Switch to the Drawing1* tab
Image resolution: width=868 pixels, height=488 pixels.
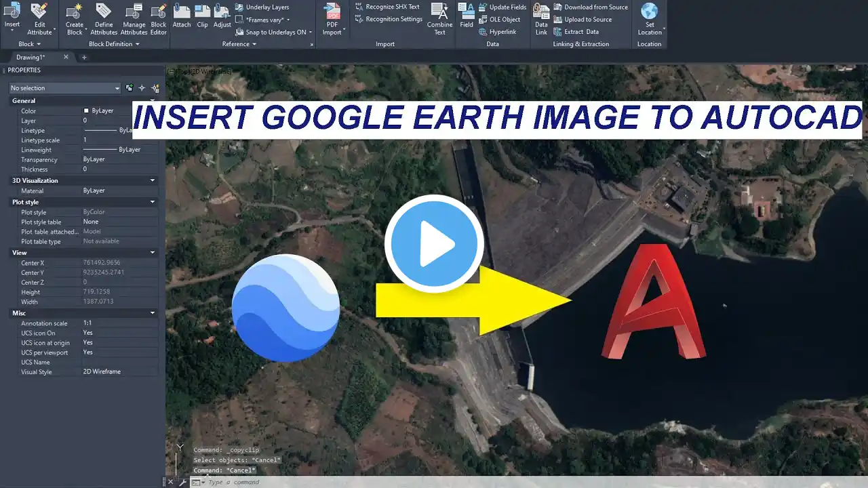tap(31, 58)
